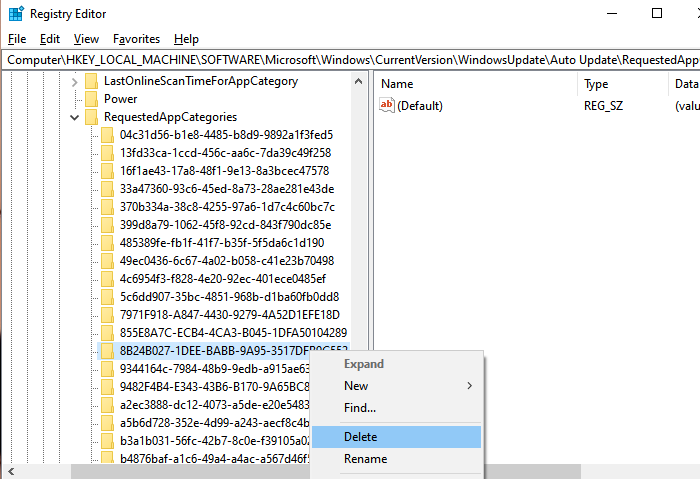
Task: Select highlighted key 8B24B027-1DEE-BABB-9A95
Action: pyautogui.click(x=214, y=351)
